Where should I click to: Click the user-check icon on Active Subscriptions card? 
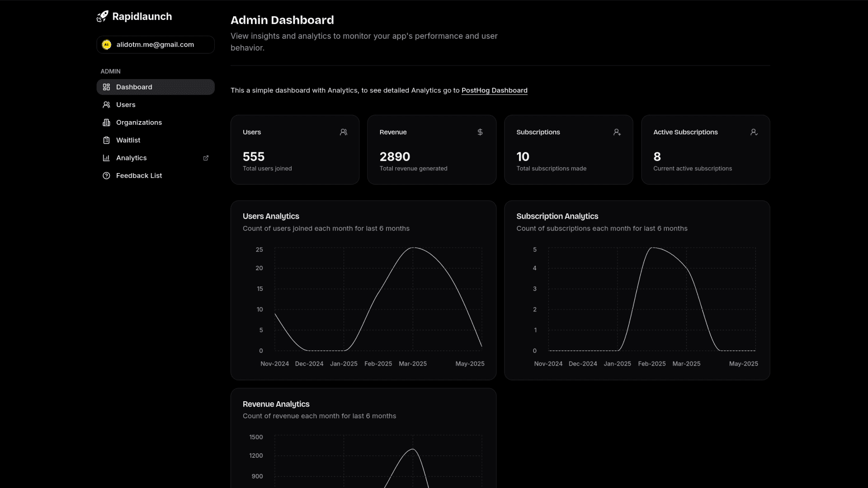tap(754, 132)
